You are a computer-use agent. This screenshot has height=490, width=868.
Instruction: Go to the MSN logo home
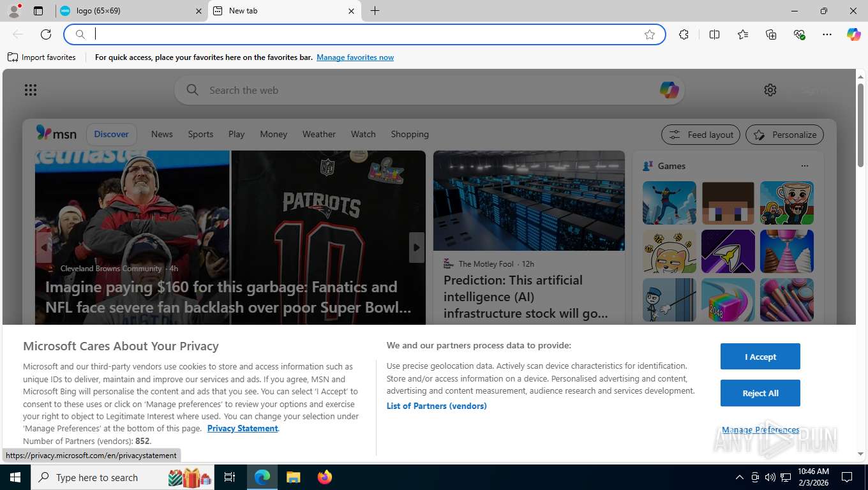(56, 133)
